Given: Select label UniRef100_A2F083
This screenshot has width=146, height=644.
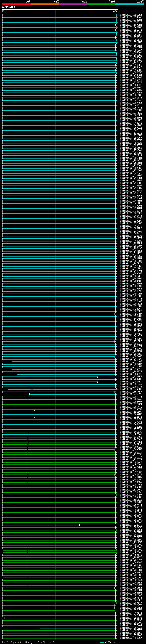Looking at the screenshot, I should tap(131, 422).
